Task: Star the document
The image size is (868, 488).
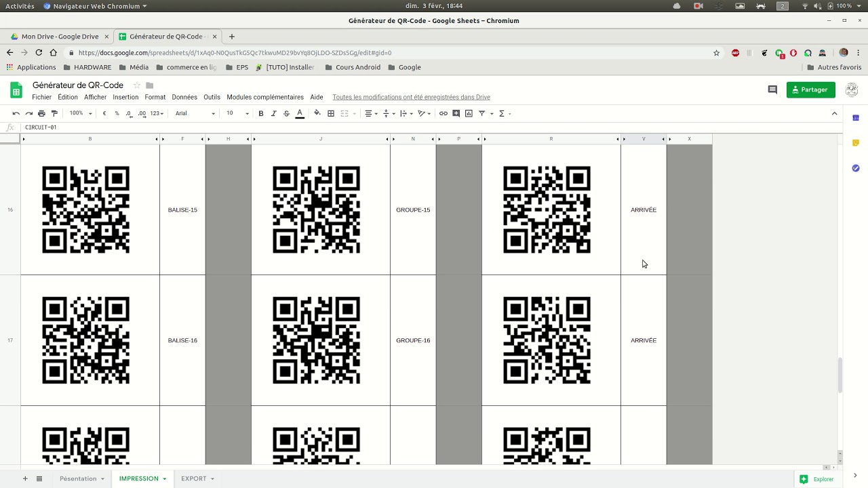Action: point(136,85)
